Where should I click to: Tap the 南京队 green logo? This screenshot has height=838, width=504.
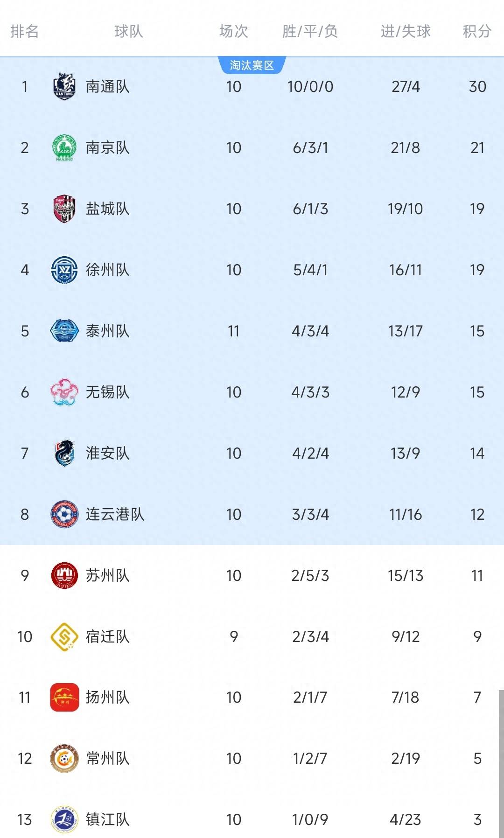[x=64, y=147]
